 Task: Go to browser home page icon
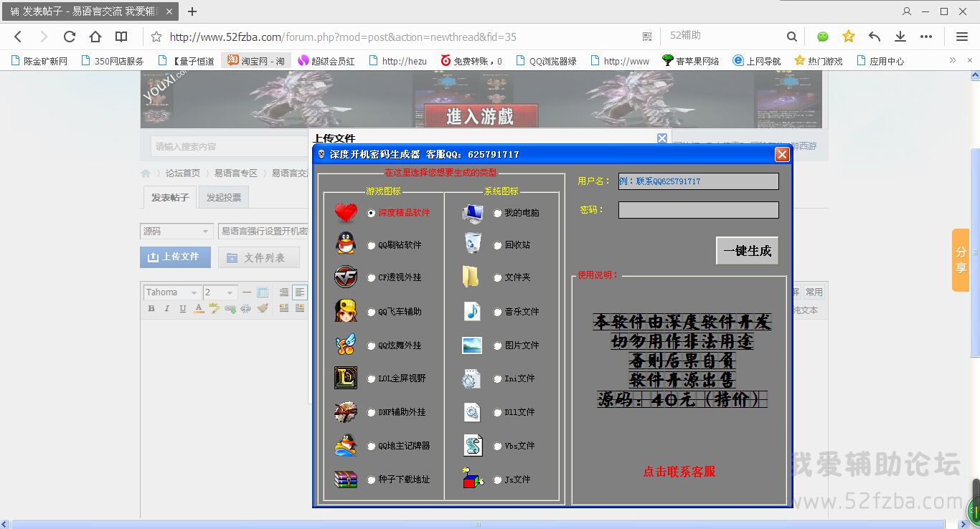point(95,37)
